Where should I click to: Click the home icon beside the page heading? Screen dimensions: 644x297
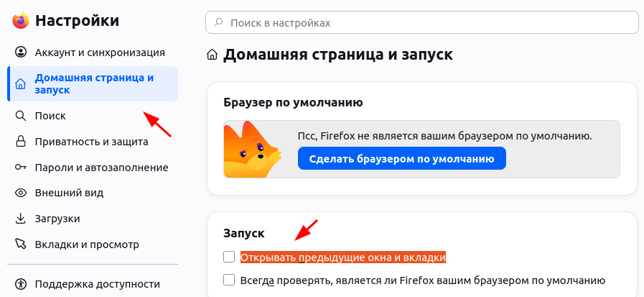(x=212, y=55)
